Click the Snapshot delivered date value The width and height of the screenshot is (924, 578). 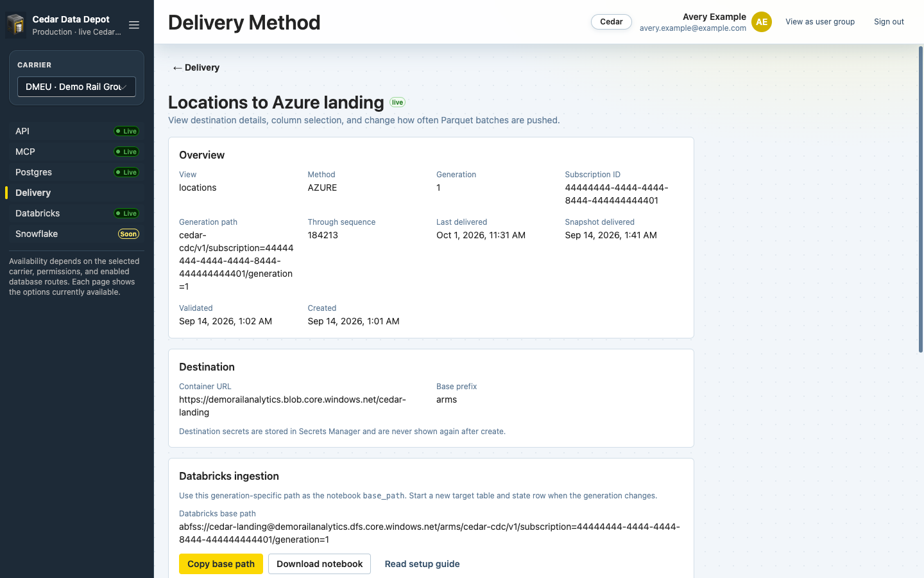pyautogui.click(x=611, y=235)
